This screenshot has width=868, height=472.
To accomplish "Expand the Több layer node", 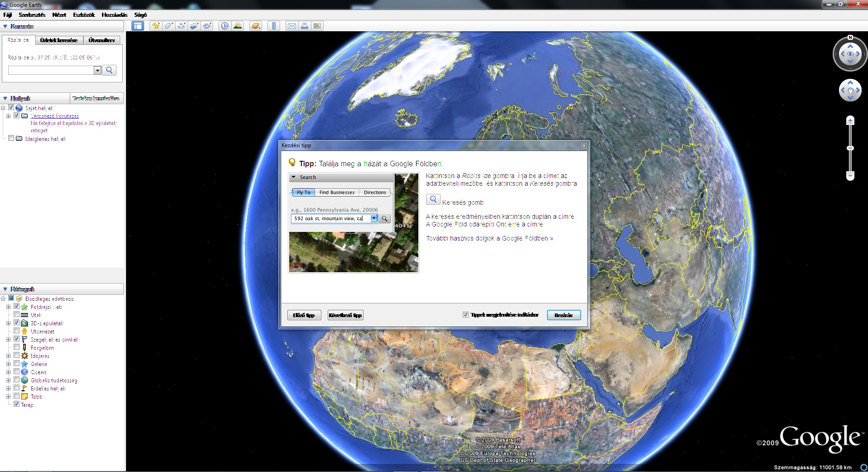I will point(9,397).
